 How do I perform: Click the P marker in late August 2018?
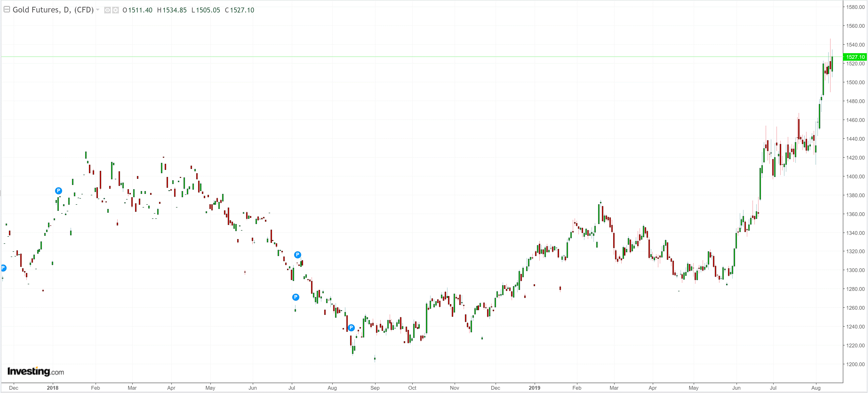pos(351,328)
